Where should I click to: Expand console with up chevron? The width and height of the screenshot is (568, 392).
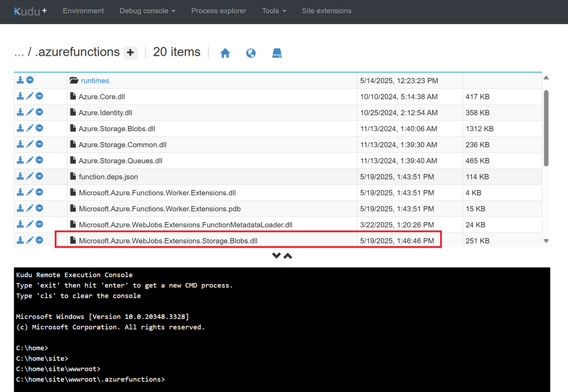[x=288, y=256]
